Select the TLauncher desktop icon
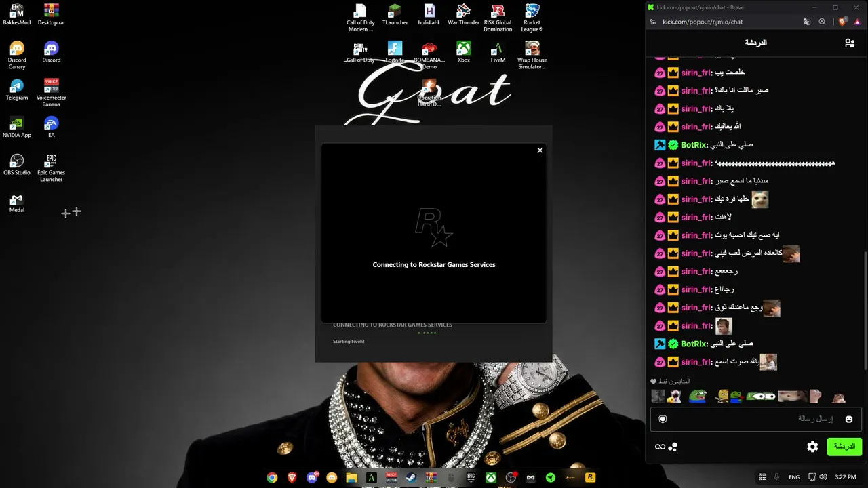 tap(395, 14)
